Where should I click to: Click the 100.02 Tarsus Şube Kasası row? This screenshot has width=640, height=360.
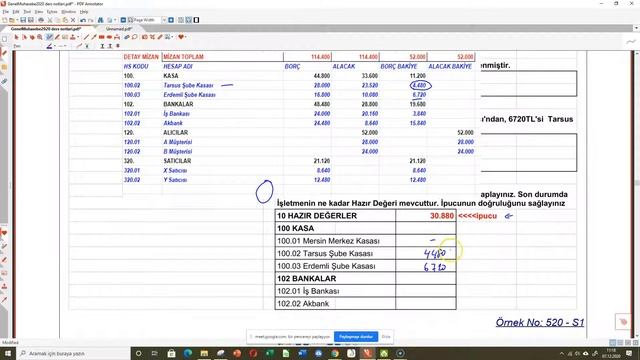[366, 253]
